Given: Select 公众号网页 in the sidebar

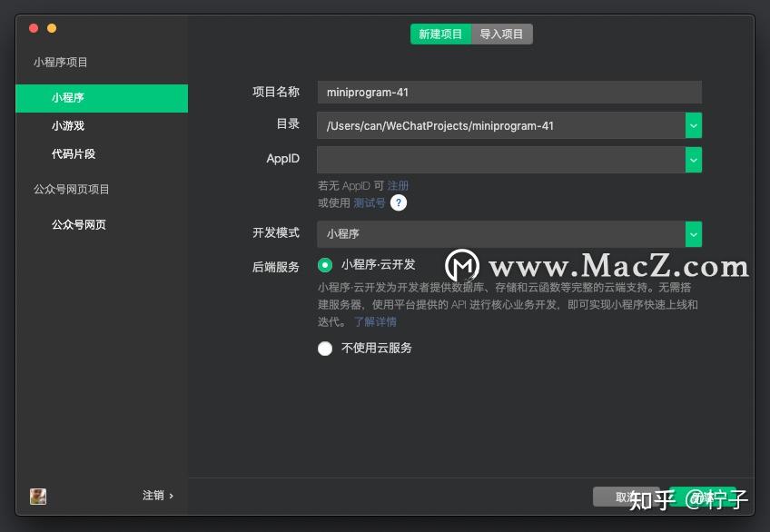Looking at the screenshot, I should pos(79,225).
